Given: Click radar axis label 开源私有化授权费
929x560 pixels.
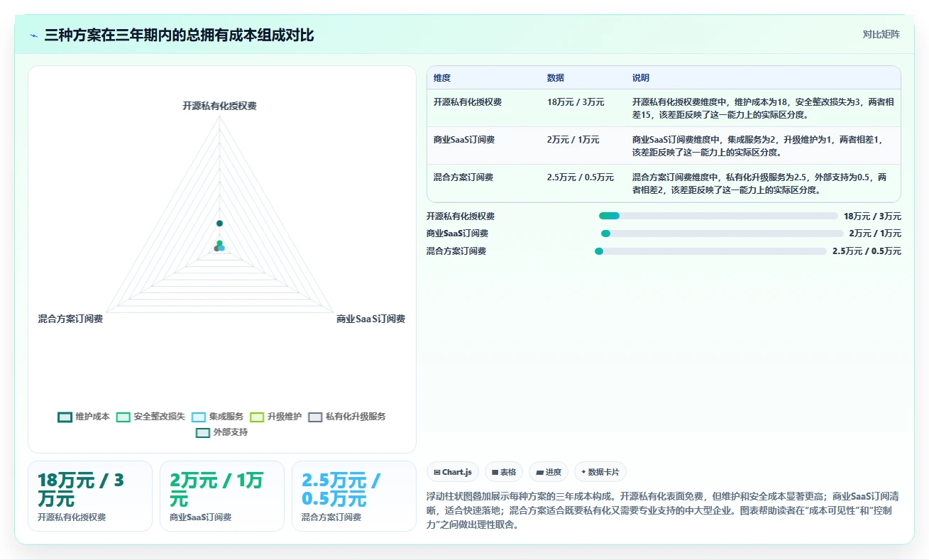Looking at the screenshot, I should 219,106.
